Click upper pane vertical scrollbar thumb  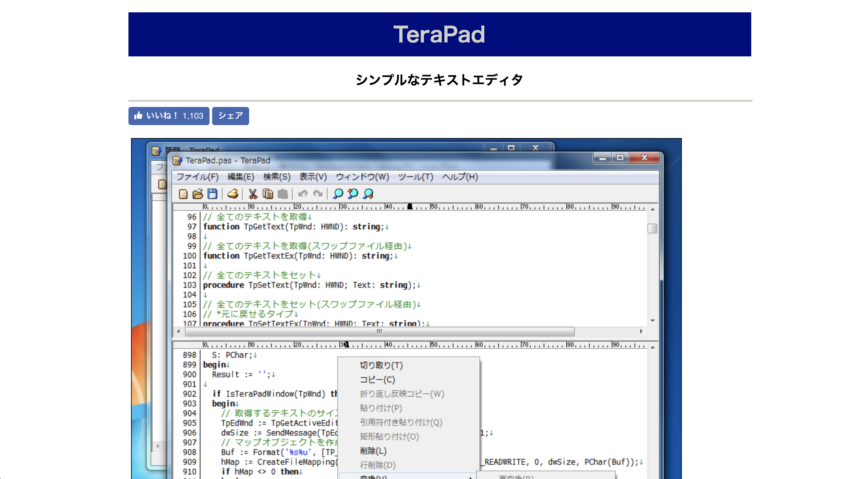pyautogui.click(x=652, y=228)
